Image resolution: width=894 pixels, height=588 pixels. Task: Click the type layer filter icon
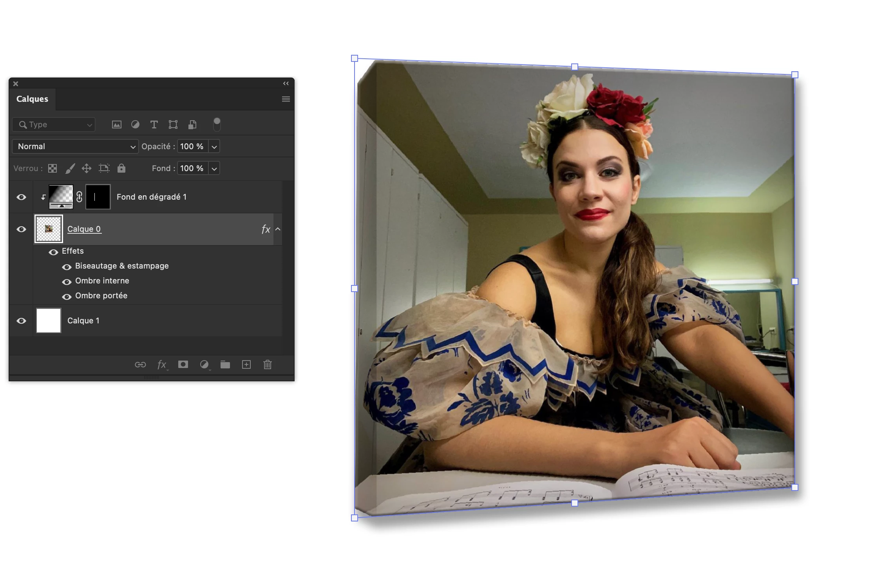point(154,124)
